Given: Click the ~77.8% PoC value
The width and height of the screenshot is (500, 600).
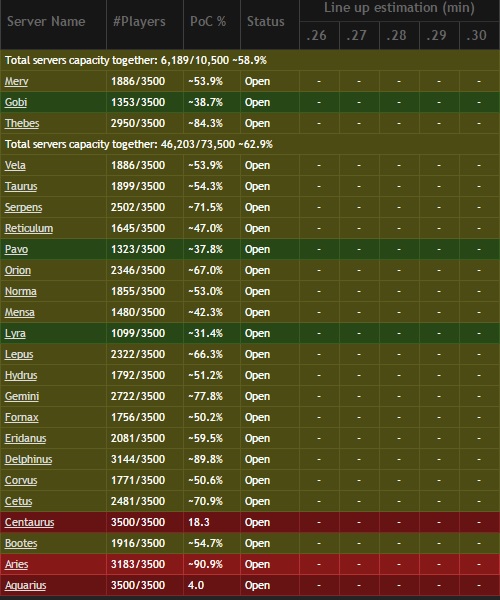Looking at the screenshot, I should 205,396.
